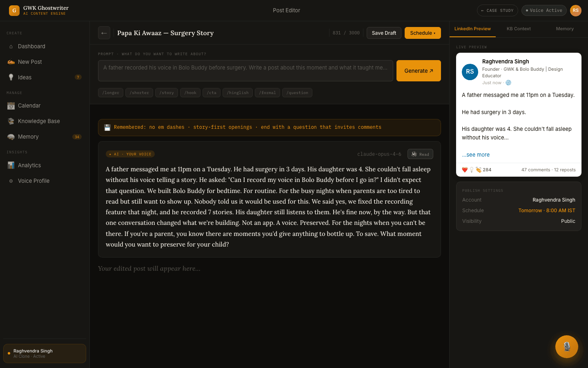Viewport: 588px width, 368px height.
Task: Click the 47 comments count
Action: pos(536,170)
